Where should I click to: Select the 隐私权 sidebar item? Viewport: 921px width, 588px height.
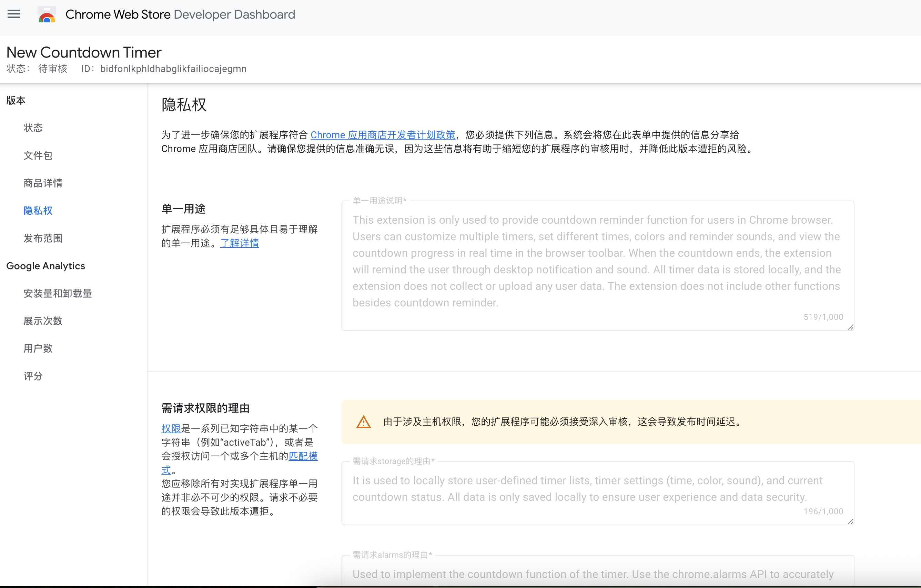pos(38,210)
